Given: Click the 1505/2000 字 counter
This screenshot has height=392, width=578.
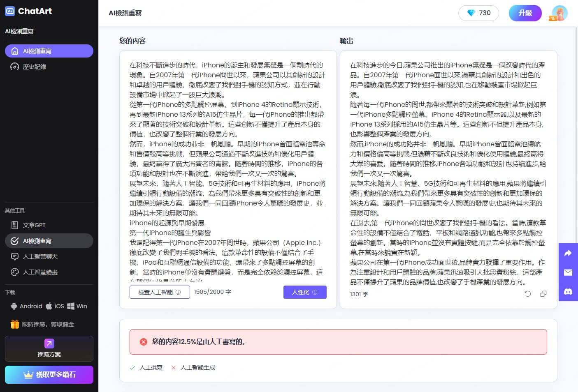Looking at the screenshot, I should (212, 292).
